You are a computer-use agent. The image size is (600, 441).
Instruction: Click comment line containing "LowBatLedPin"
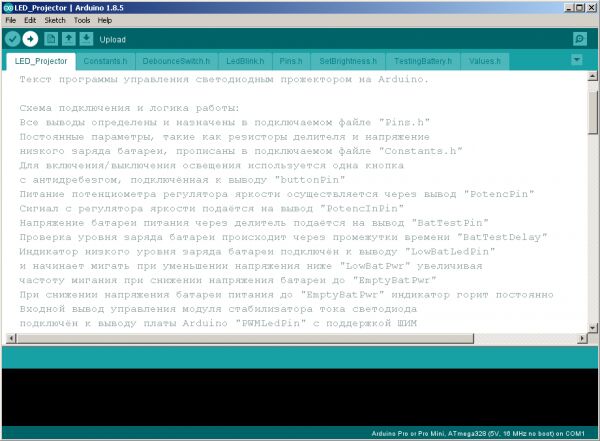257,252
